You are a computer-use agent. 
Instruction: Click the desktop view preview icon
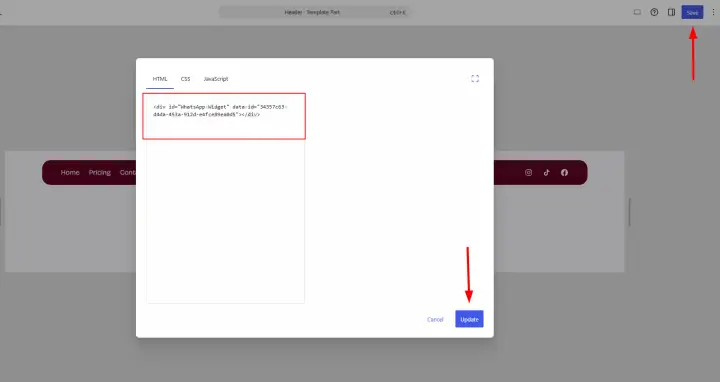pos(637,12)
